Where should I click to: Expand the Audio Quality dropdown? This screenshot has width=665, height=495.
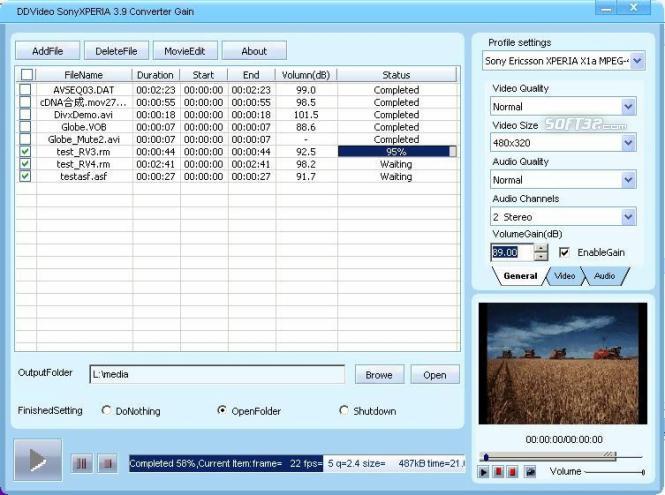pos(629,180)
